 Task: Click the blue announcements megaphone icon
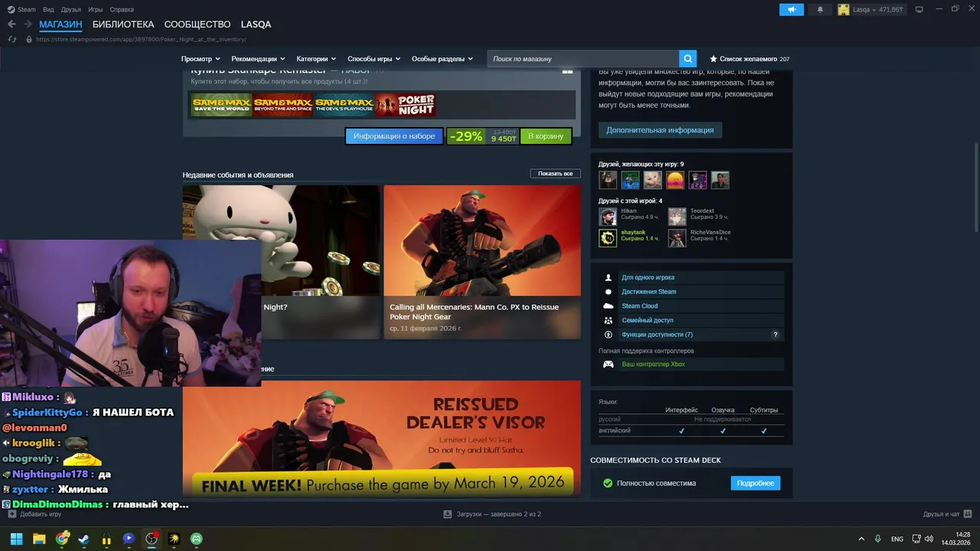tap(792, 9)
